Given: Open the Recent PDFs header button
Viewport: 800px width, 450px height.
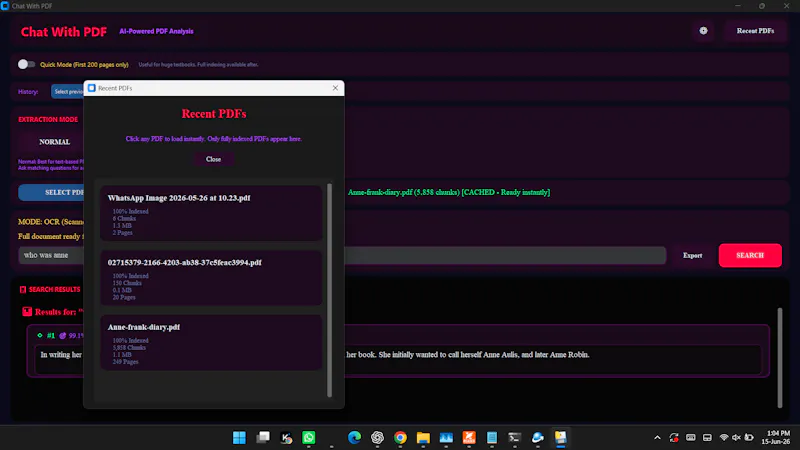Looking at the screenshot, I should point(755,31).
